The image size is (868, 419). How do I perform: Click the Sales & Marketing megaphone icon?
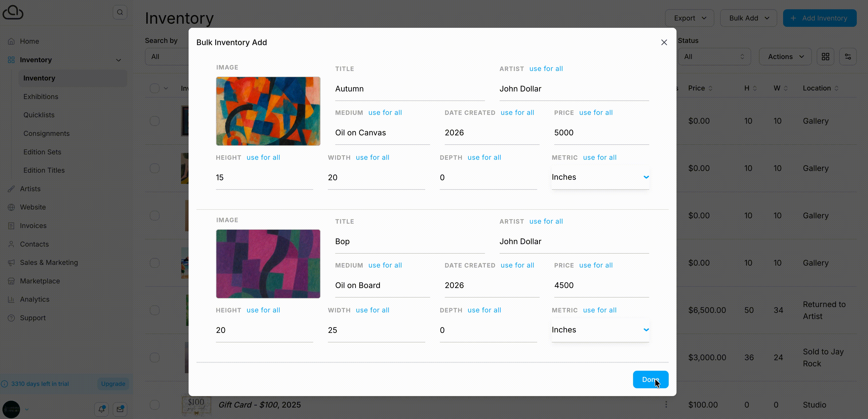pyautogui.click(x=11, y=262)
